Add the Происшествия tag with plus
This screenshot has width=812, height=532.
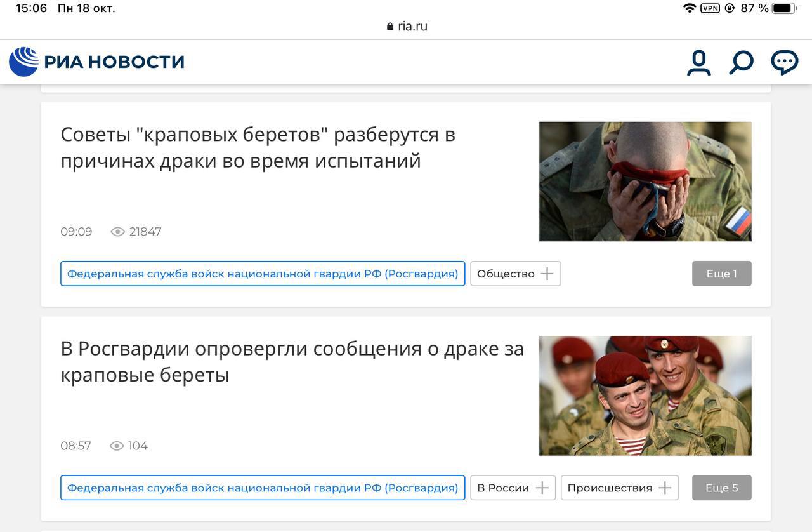664,488
